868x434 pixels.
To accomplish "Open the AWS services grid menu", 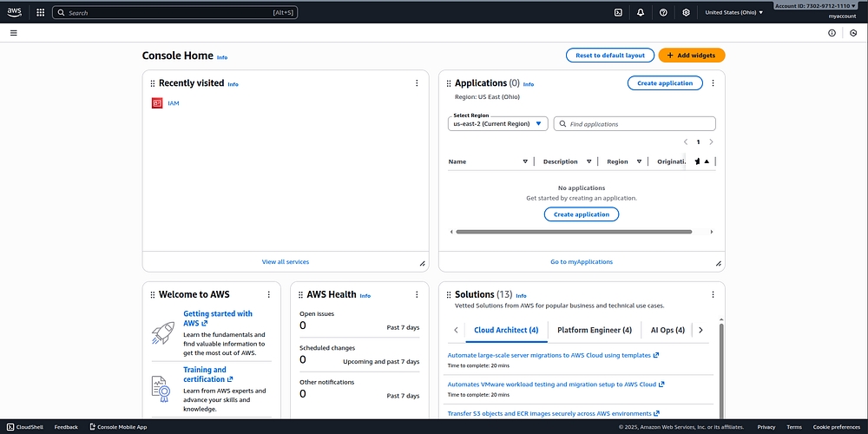I will click(40, 13).
